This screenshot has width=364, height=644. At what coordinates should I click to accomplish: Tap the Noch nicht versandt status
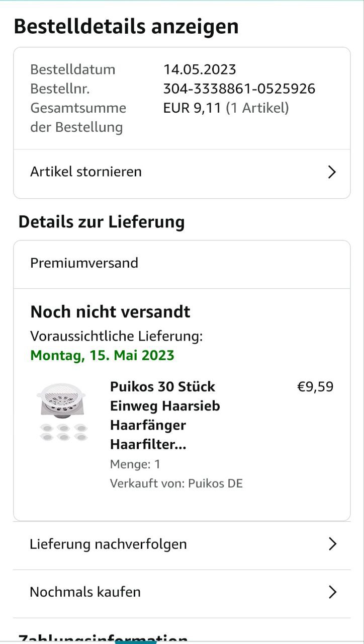110,312
